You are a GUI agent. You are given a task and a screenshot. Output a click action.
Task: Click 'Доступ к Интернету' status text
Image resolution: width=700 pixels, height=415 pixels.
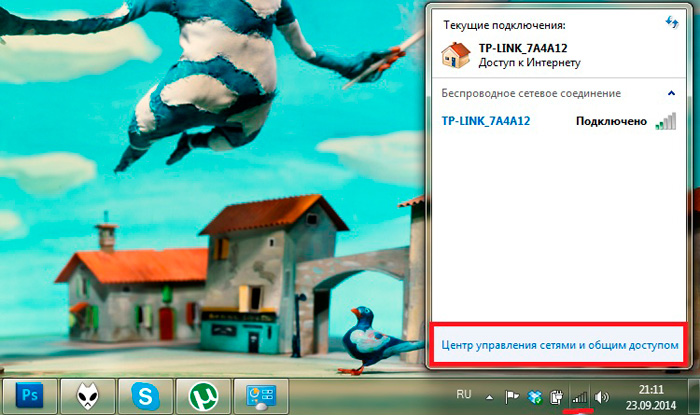click(x=529, y=62)
